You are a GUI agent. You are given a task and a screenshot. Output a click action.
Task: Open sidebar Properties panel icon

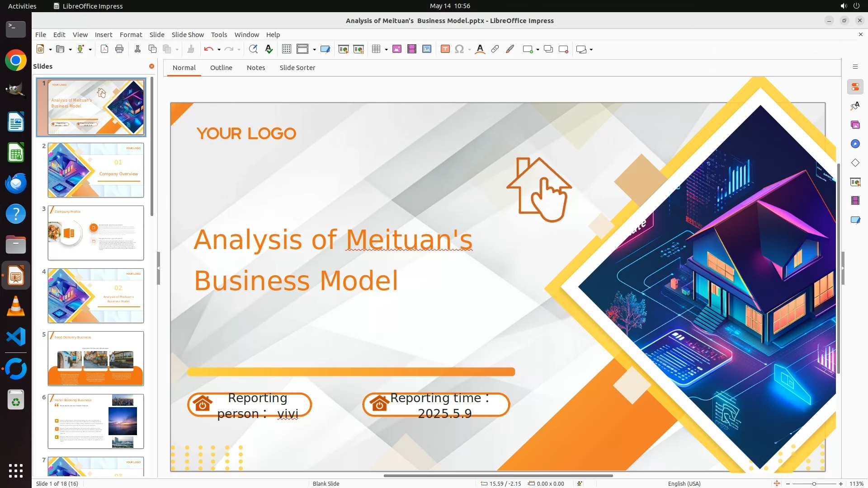tap(855, 87)
